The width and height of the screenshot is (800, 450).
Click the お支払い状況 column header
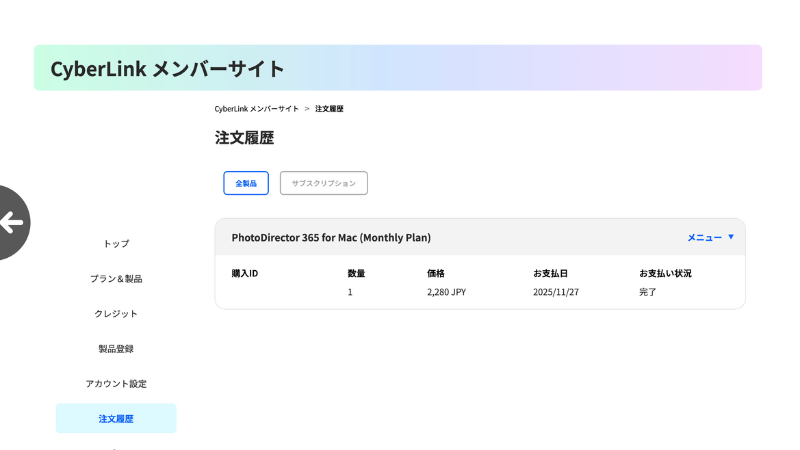click(x=665, y=273)
